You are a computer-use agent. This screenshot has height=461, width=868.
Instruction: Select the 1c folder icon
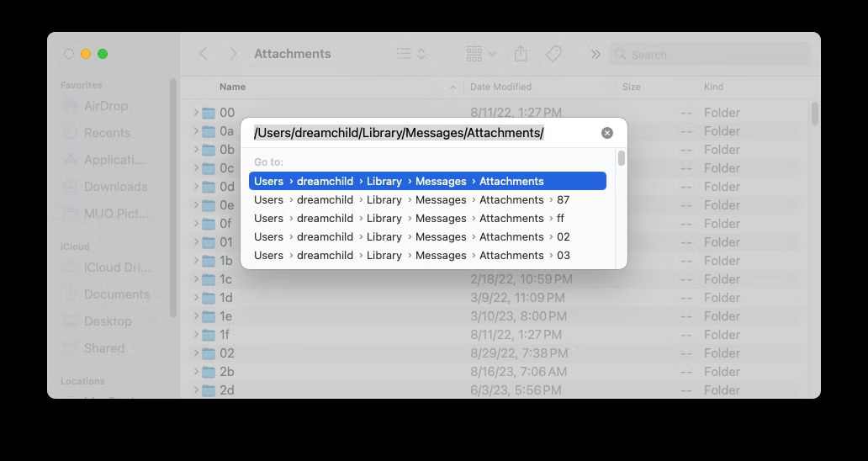coord(209,279)
